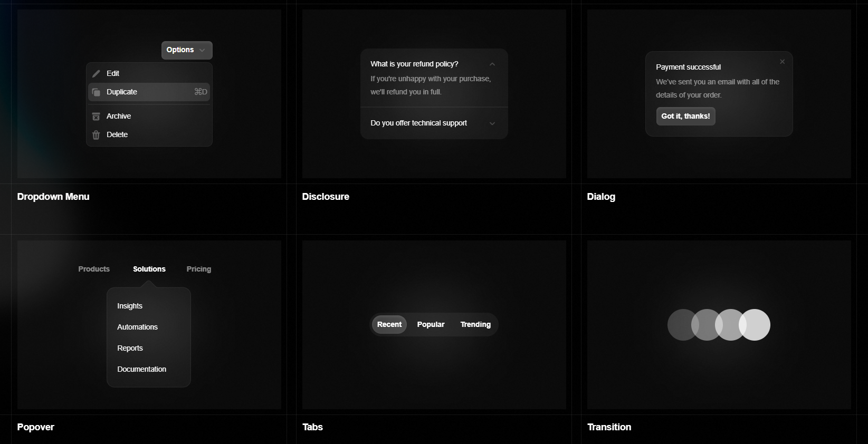Collapse the refund policy question chevron
868x444 pixels.
coord(492,64)
